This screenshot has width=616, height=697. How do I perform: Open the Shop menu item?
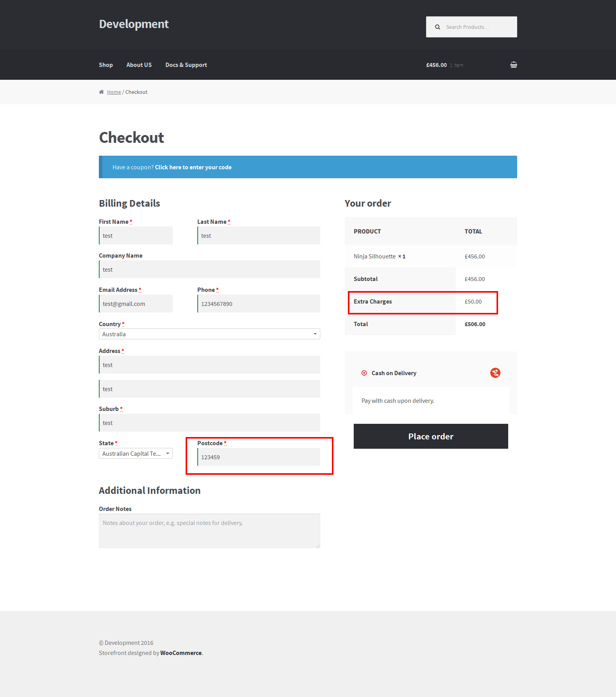pos(106,65)
